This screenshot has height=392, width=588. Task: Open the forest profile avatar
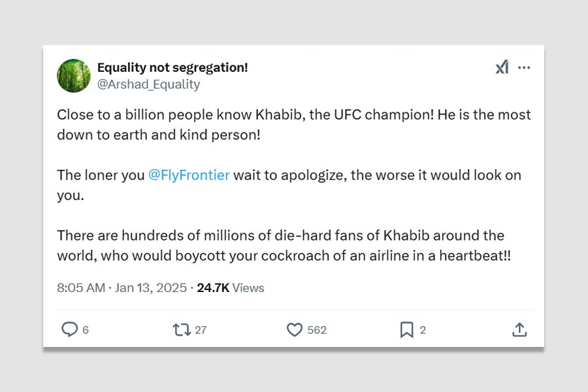pyautogui.click(x=74, y=76)
